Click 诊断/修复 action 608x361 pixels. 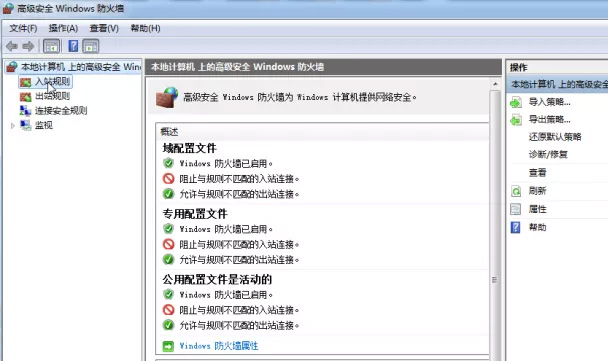click(x=548, y=154)
